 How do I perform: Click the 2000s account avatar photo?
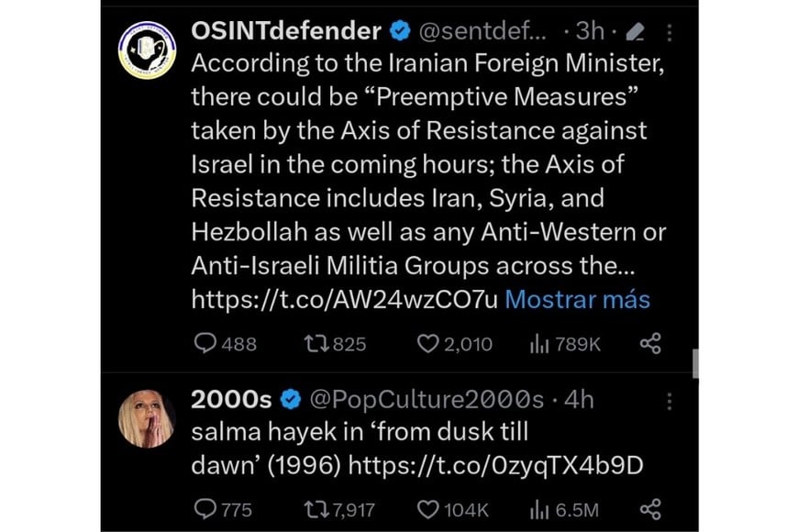coord(148,417)
